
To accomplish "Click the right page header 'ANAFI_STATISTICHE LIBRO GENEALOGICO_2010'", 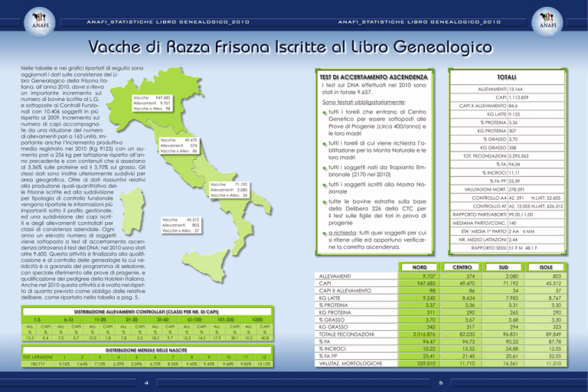I will [420, 21].
